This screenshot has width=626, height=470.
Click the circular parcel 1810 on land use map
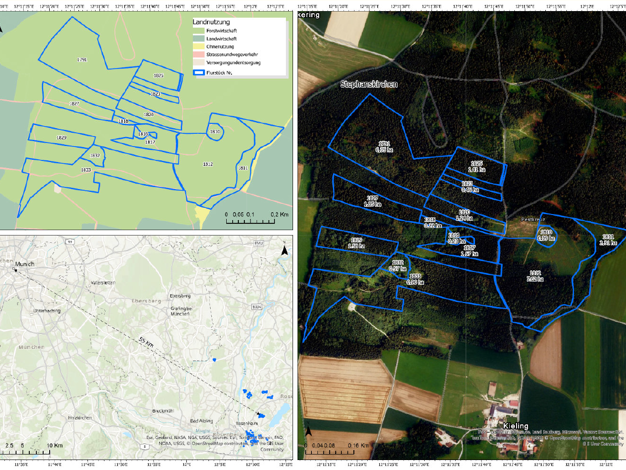click(x=214, y=132)
